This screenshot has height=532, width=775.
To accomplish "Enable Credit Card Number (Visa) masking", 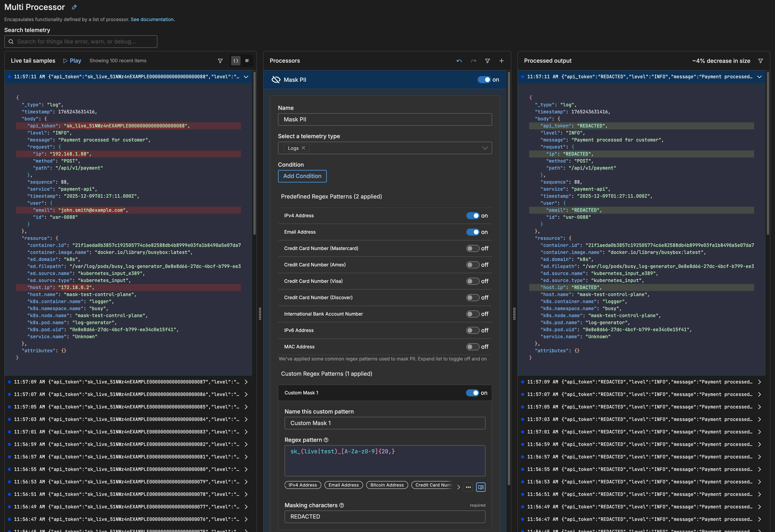I will (x=473, y=281).
